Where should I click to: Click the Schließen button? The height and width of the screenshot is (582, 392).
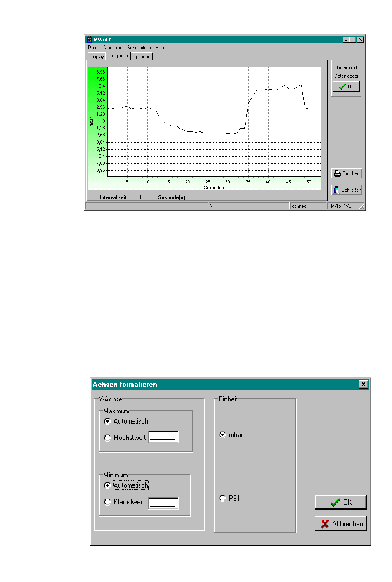click(x=347, y=190)
